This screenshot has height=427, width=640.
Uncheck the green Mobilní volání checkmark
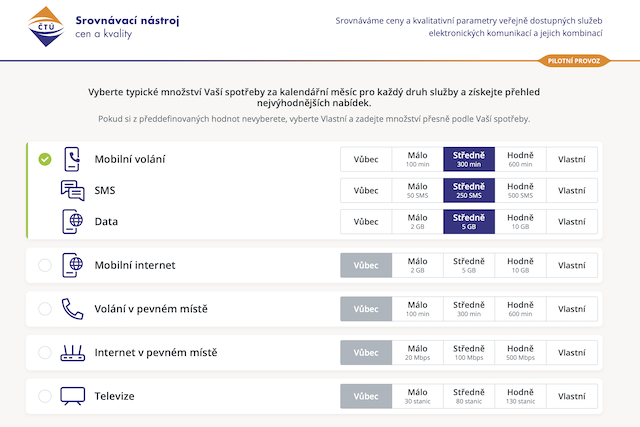click(44, 159)
